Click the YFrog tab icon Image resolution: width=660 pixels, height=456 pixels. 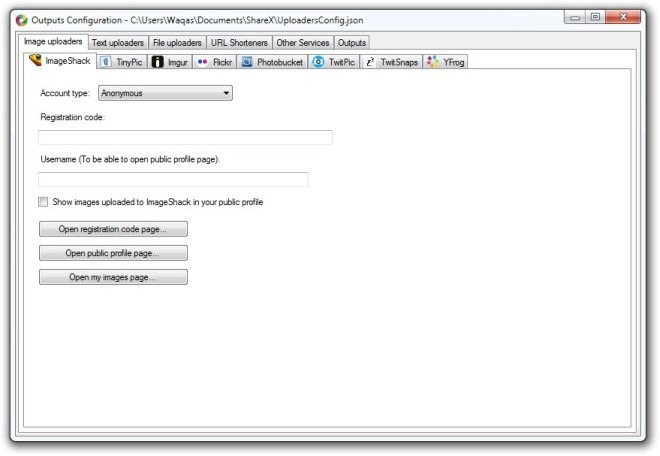pos(433,62)
